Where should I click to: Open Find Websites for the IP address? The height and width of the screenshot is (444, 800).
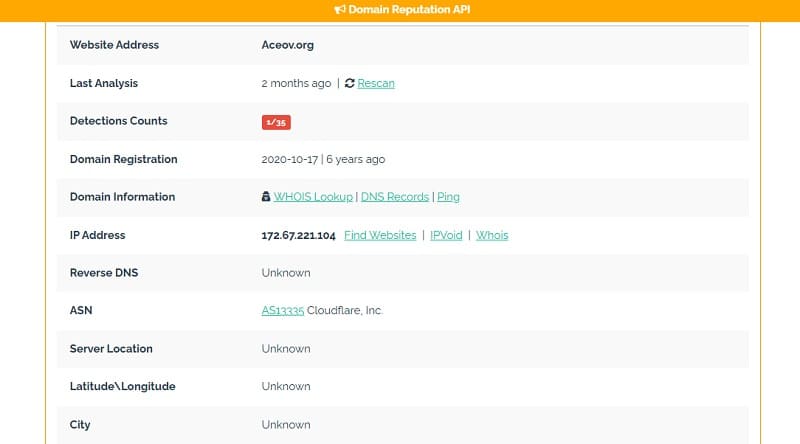(380, 235)
